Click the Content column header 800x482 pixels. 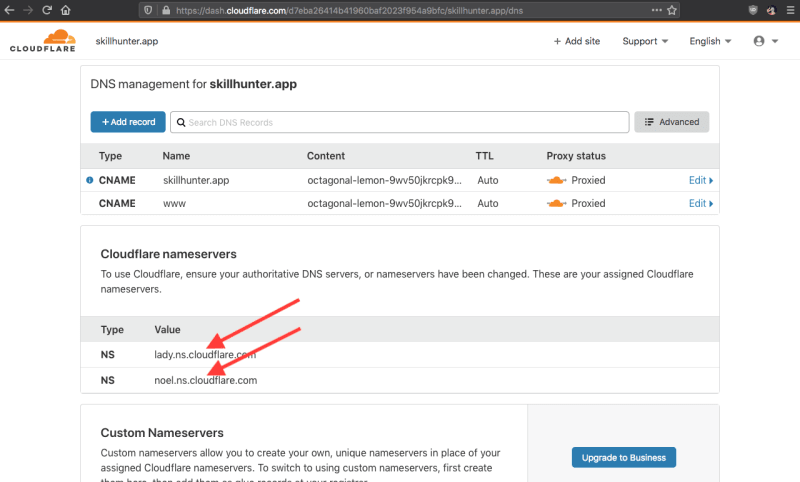click(x=326, y=156)
